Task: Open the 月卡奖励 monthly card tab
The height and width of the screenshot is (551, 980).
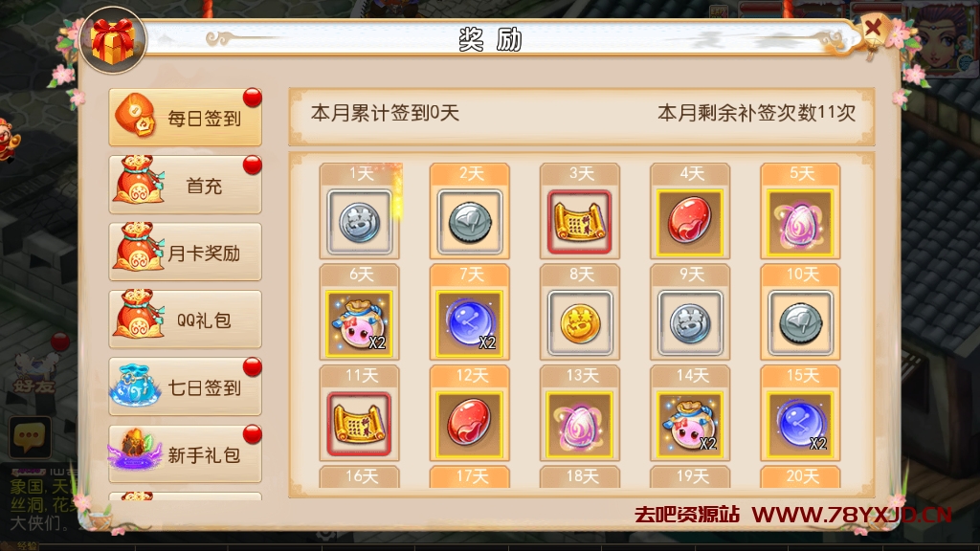Action: pos(185,253)
